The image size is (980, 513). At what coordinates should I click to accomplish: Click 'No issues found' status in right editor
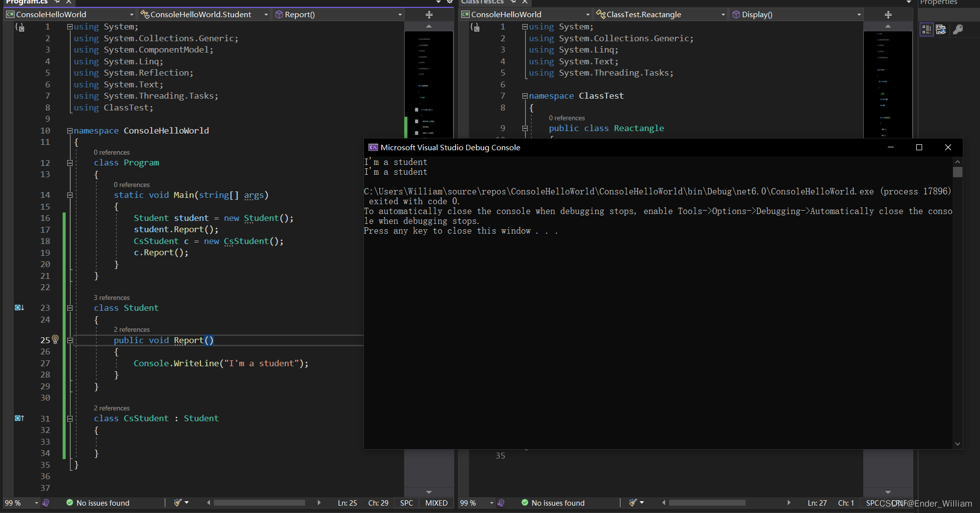(x=558, y=503)
